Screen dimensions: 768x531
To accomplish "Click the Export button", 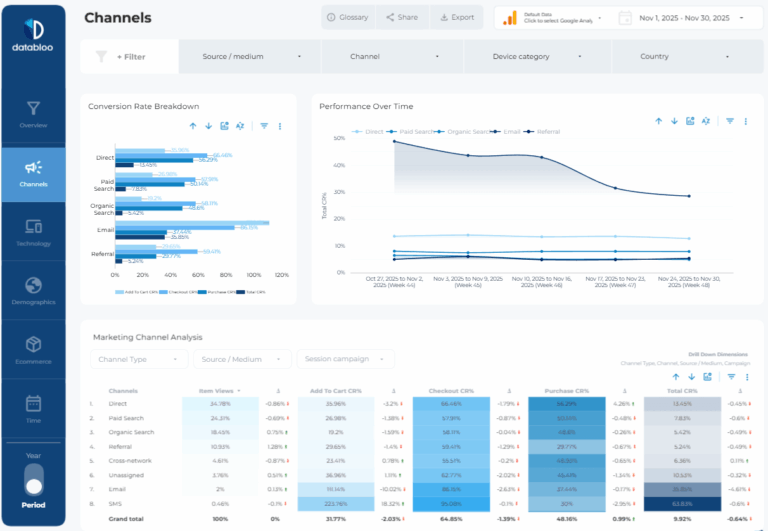I will click(456, 17).
